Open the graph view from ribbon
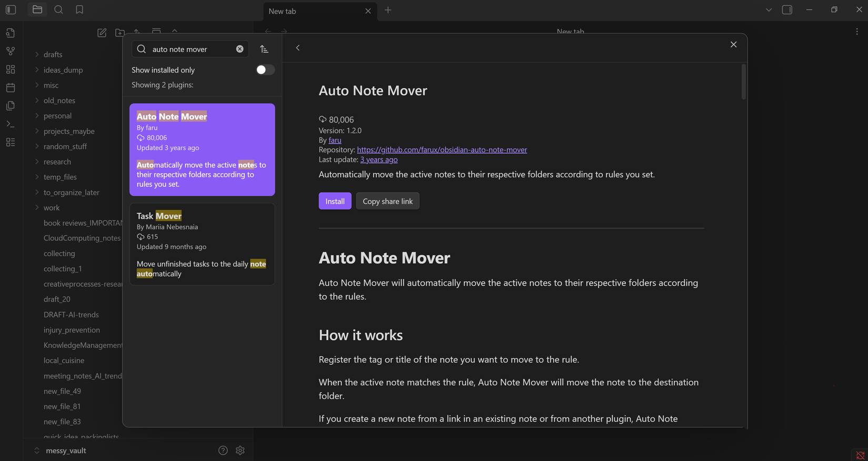Screen dimensions: 868x461 pos(11,51)
